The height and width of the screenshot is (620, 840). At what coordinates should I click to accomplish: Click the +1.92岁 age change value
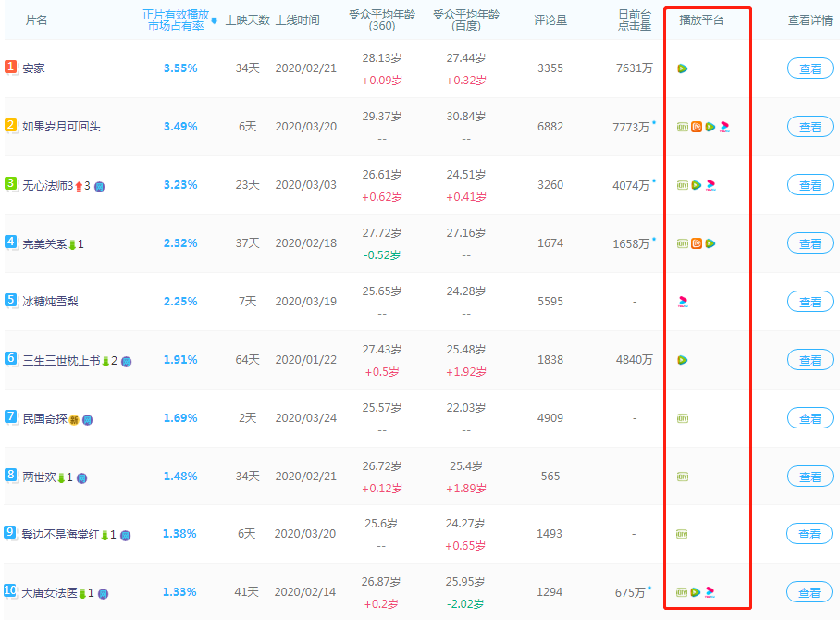(466, 372)
